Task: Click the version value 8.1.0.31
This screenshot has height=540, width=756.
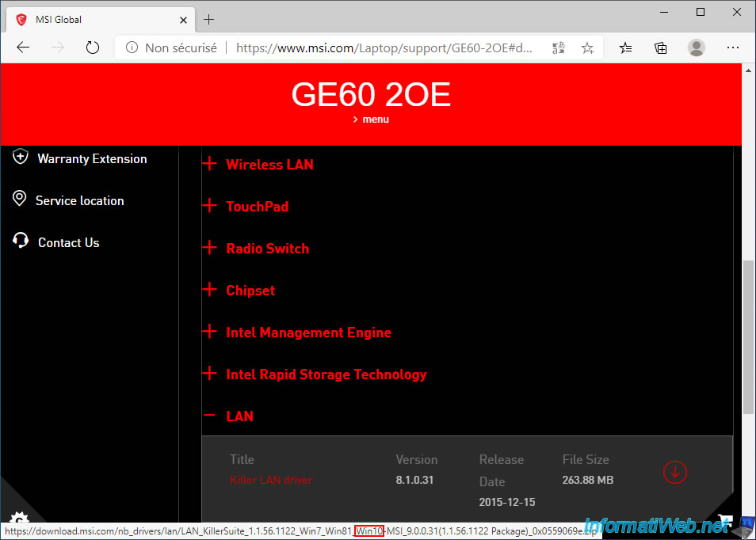Action: (x=414, y=480)
